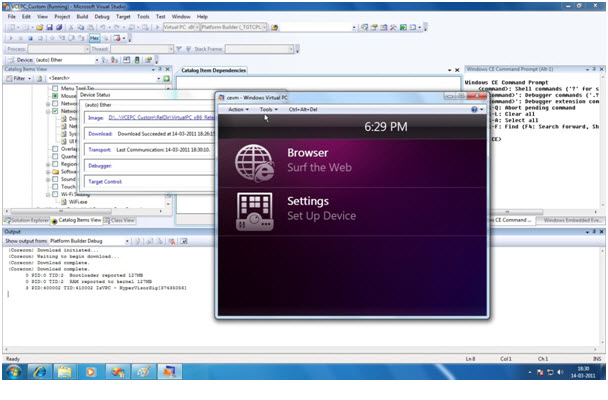608x400 pixels.
Task: Open Windows Explorer folder from taskbar
Action: [65, 372]
